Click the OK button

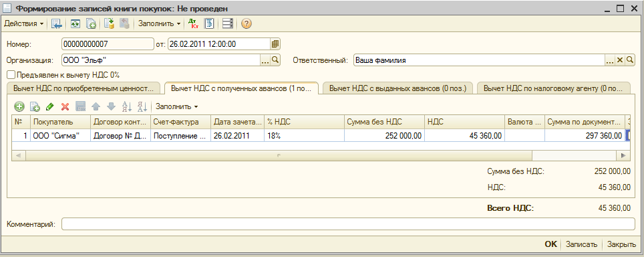tap(550, 244)
